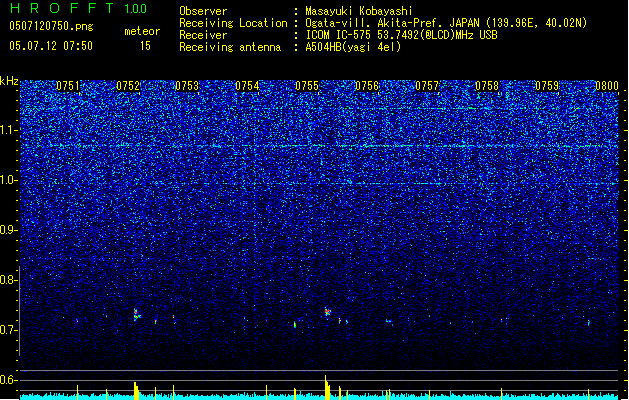Click the 0757 time marker
This screenshot has width=629, height=400.
coord(427,86)
